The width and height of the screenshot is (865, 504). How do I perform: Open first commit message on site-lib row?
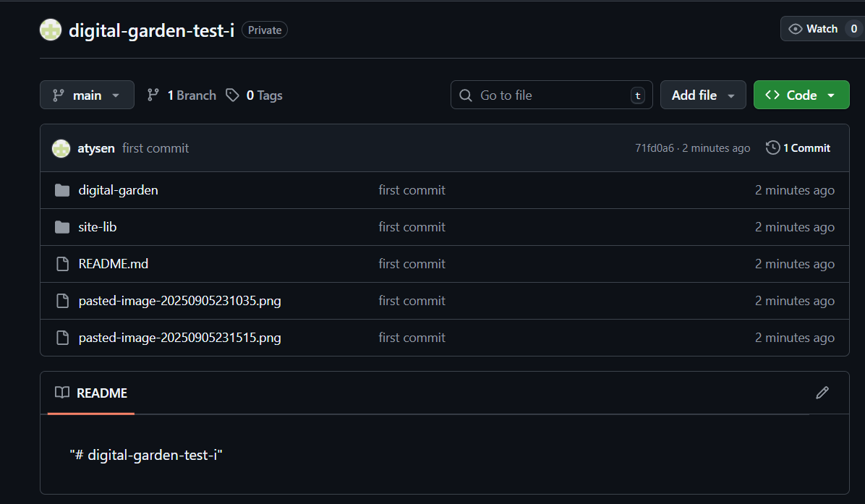pyautogui.click(x=412, y=227)
